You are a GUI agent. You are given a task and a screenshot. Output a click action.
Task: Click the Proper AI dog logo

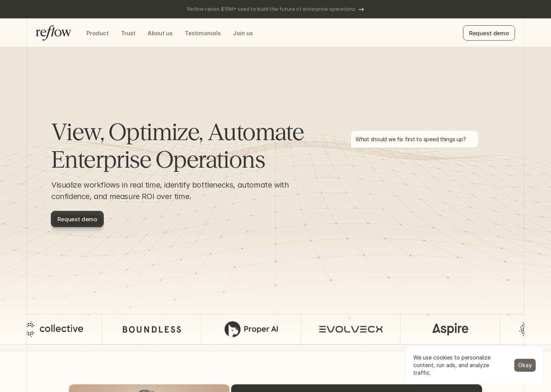tap(251, 329)
